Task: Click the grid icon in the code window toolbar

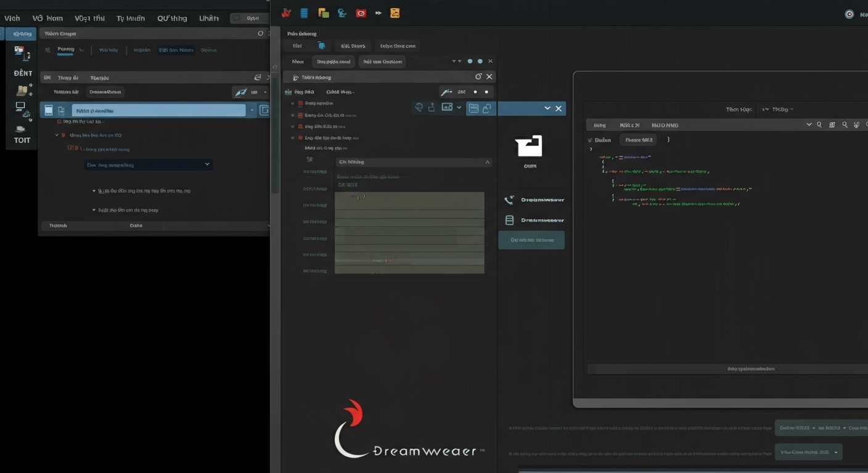Action: (x=832, y=124)
